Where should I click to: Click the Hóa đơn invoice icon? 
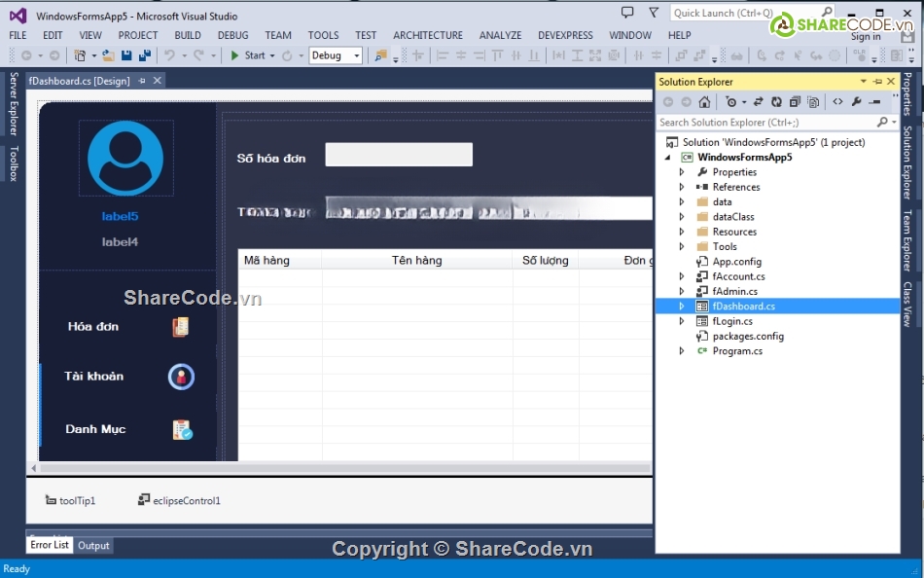coord(180,327)
